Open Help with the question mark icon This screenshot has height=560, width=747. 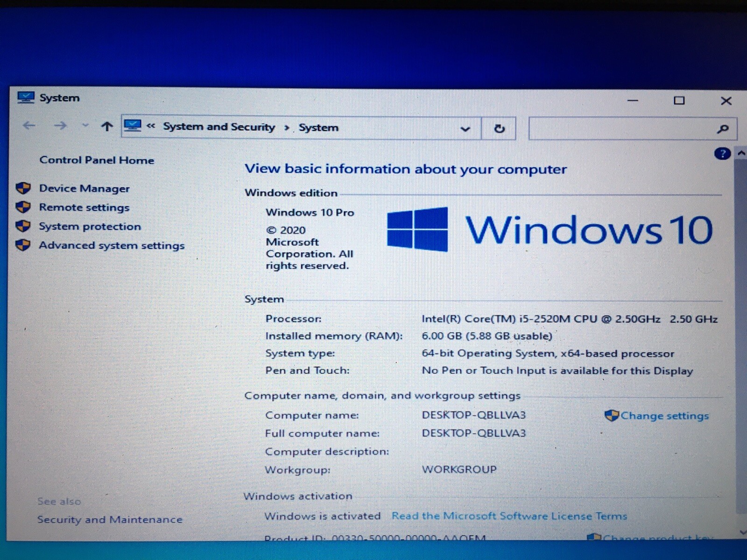pyautogui.click(x=722, y=154)
